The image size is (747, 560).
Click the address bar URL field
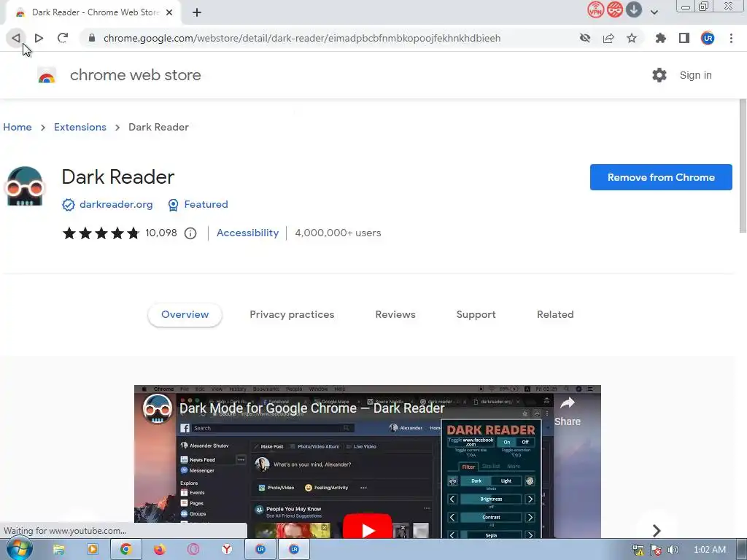(301, 38)
